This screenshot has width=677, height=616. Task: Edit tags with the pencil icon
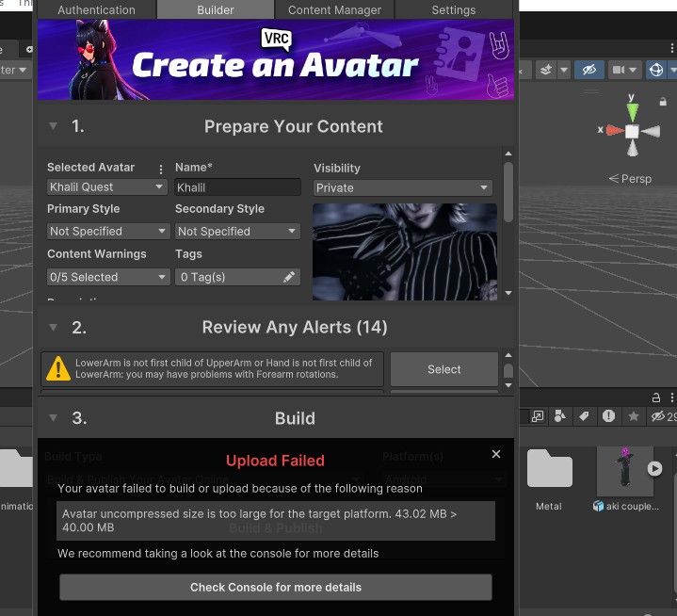289,277
